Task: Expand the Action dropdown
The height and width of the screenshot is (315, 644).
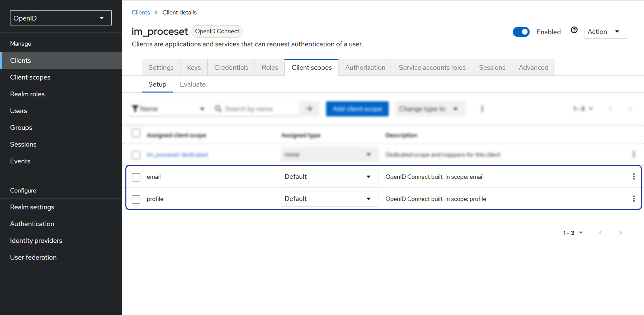Action: [x=605, y=32]
